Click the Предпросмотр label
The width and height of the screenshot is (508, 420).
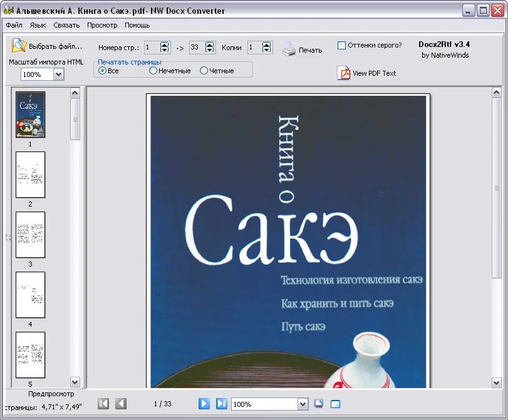tap(51, 394)
